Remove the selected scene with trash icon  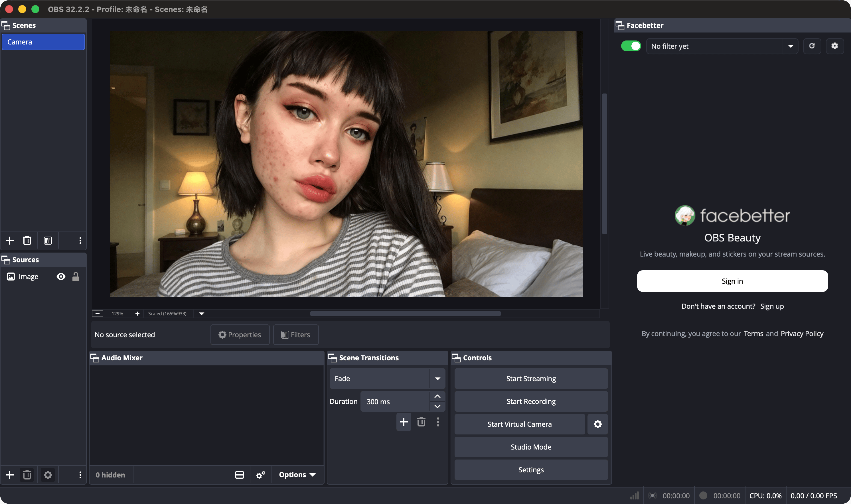(x=27, y=240)
